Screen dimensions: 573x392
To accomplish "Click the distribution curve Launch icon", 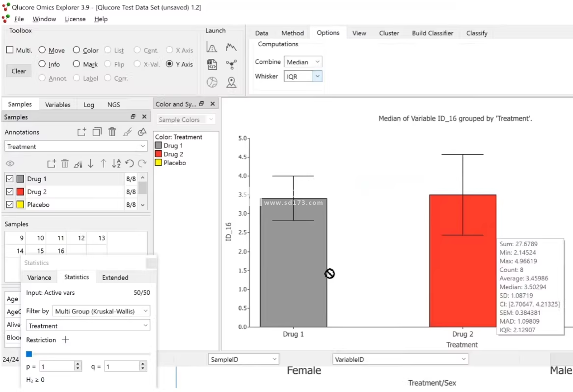I will coord(212,47).
